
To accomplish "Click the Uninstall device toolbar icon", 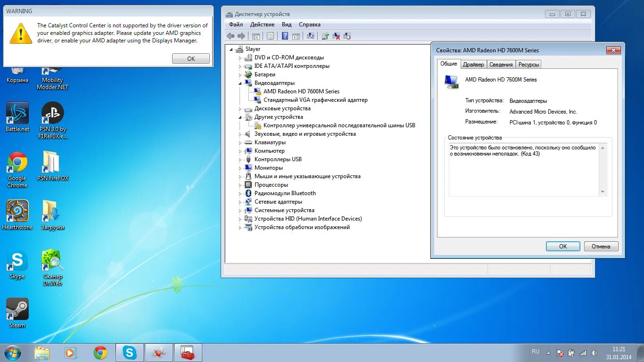I will pos(336,36).
